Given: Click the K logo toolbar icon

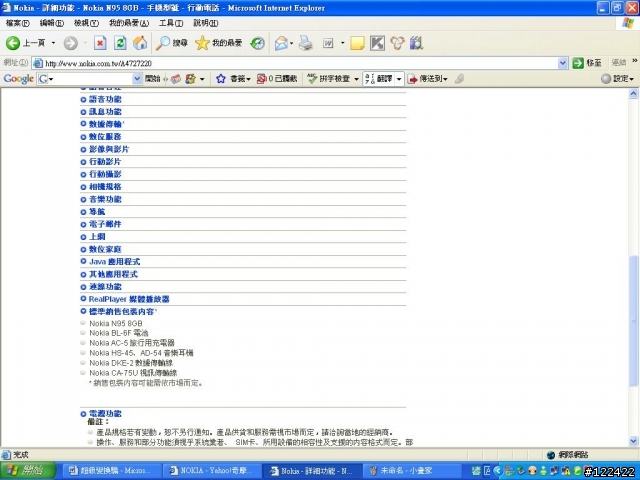Looking at the screenshot, I should [377, 43].
